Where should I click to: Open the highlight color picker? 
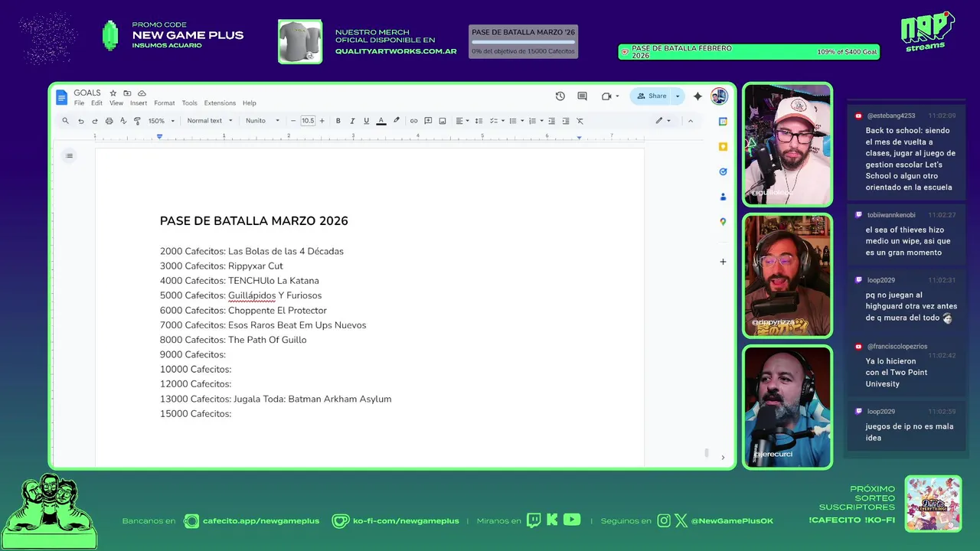click(x=396, y=121)
